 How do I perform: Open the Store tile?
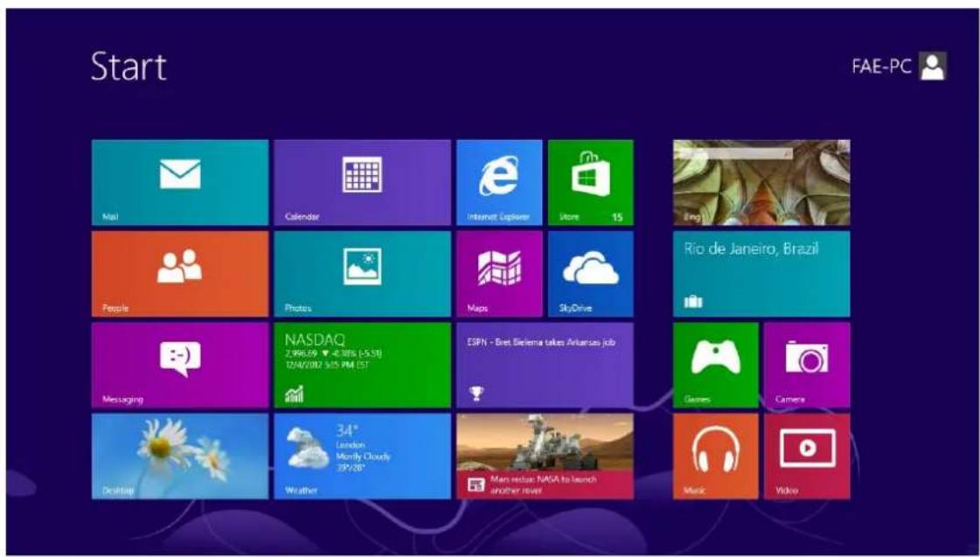pos(591,183)
